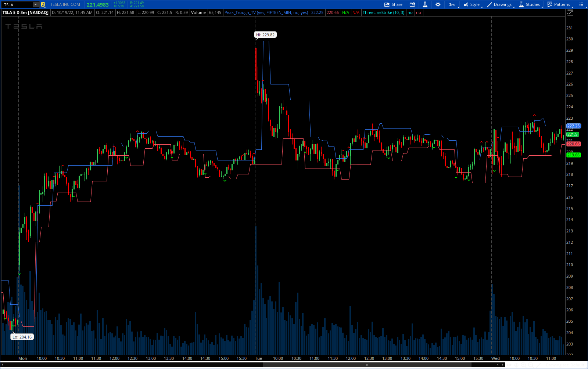Image resolution: width=588 pixels, height=369 pixels.
Task: Click the 210 price level on the axis
Action: 570,265
